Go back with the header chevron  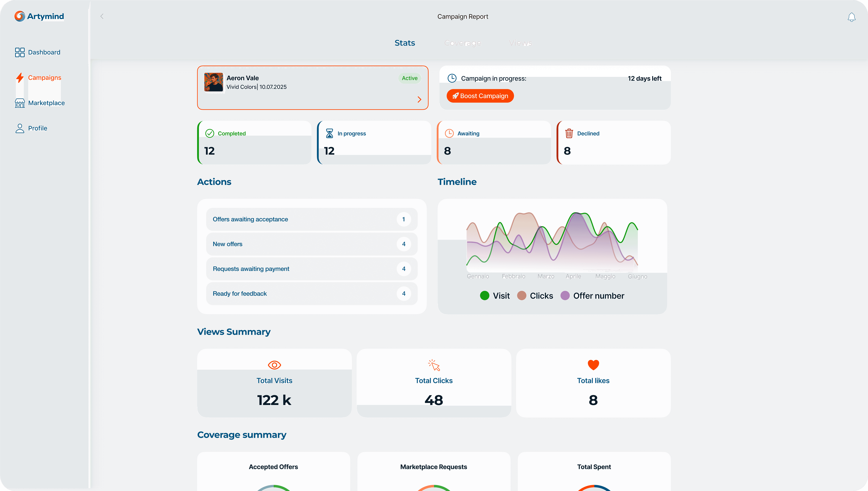coord(102,16)
